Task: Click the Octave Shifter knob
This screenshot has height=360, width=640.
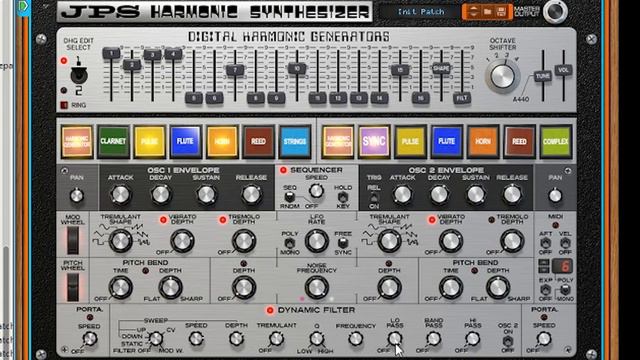Action: pos(502,76)
